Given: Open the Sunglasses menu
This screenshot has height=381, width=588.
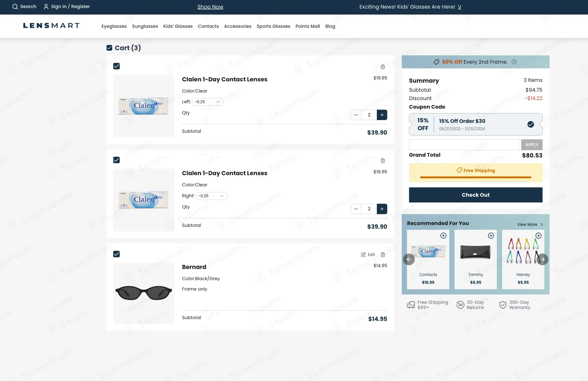Looking at the screenshot, I should [x=145, y=26].
